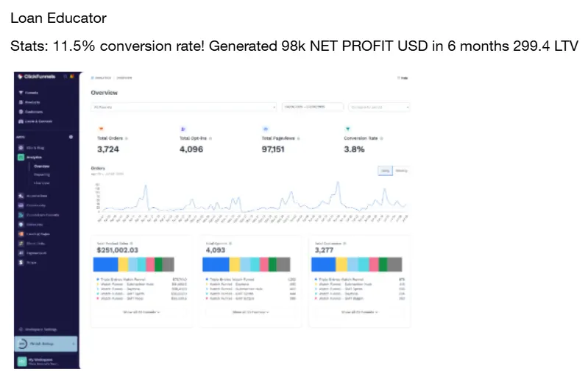Click the Site & Blog app icon
Viewport: 588px width, 371px height.
click(21, 148)
